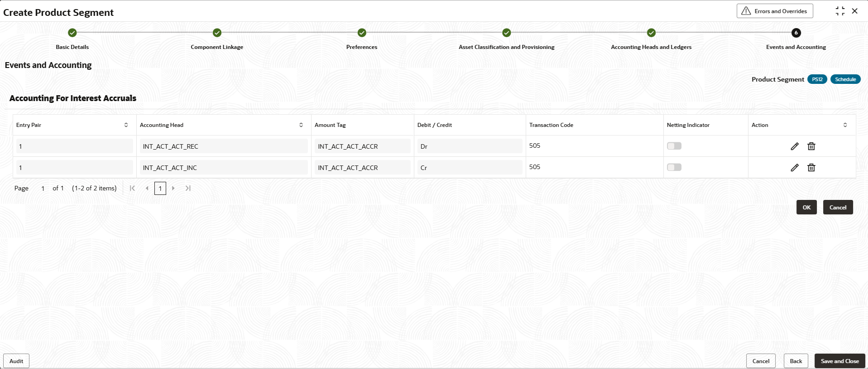Delete the INT_ACT_ACT_INC row with trash icon

[x=811, y=167]
